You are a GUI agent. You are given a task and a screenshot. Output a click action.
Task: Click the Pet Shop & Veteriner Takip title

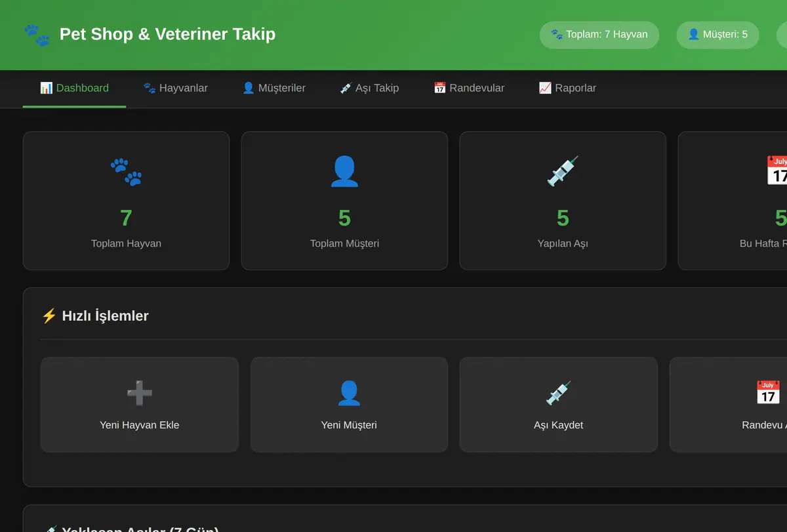tap(167, 34)
